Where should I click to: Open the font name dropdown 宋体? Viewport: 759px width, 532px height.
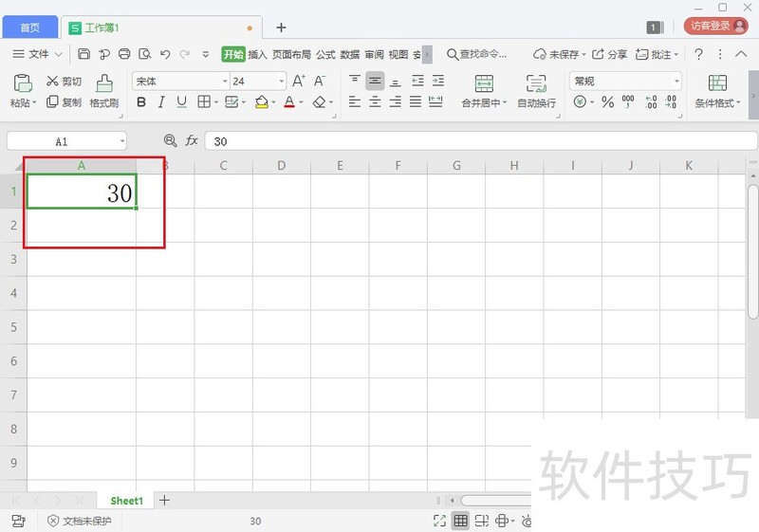tap(225, 82)
